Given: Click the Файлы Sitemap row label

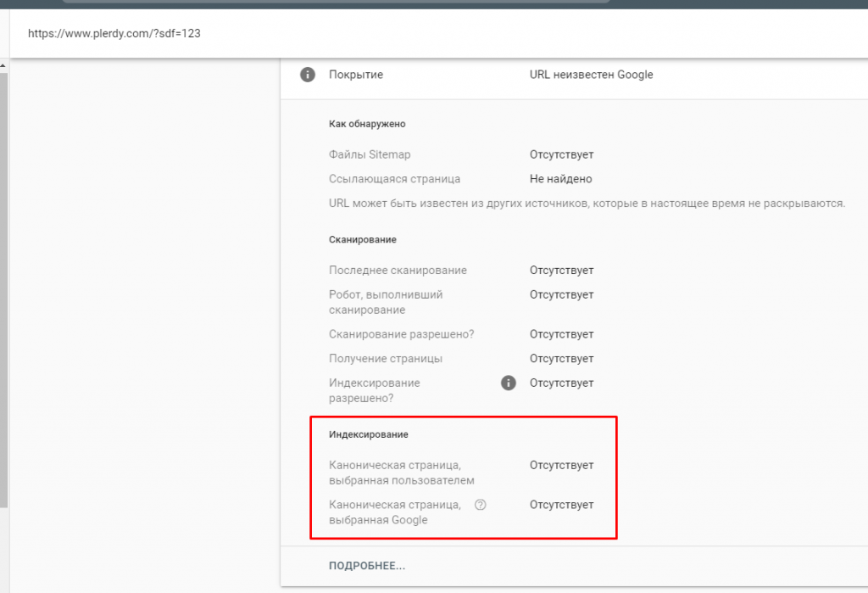Looking at the screenshot, I should tap(370, 154).
